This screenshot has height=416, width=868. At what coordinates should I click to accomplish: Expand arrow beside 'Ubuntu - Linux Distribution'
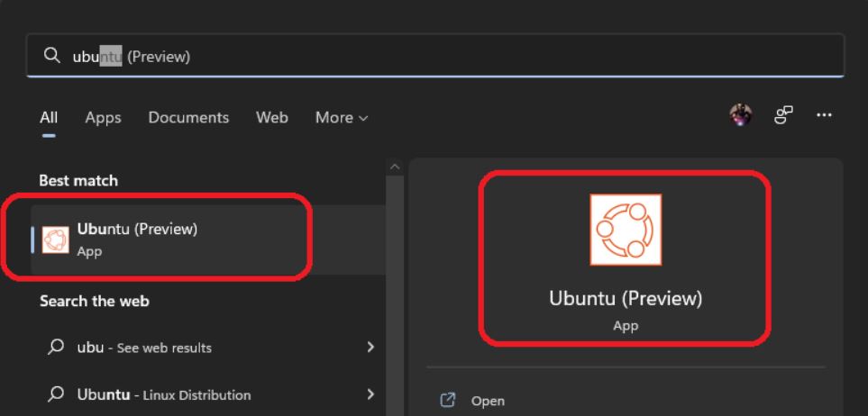pos(370,394)
